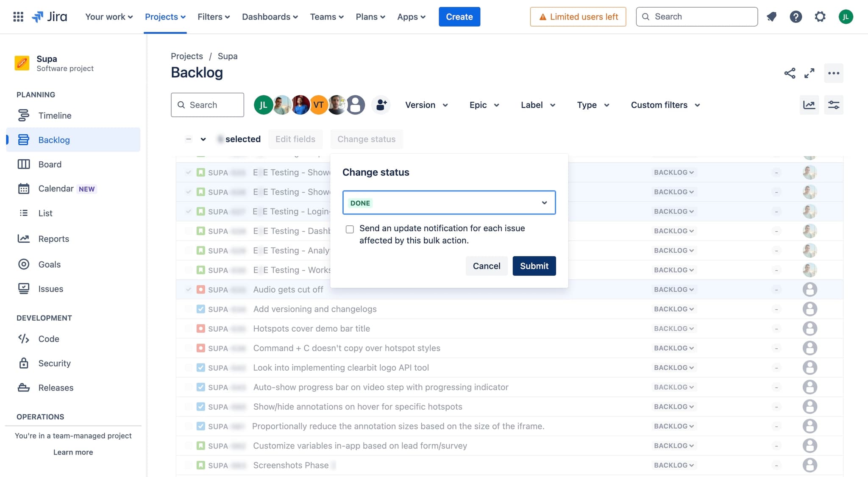Open the app switcher grid icon

18,17
